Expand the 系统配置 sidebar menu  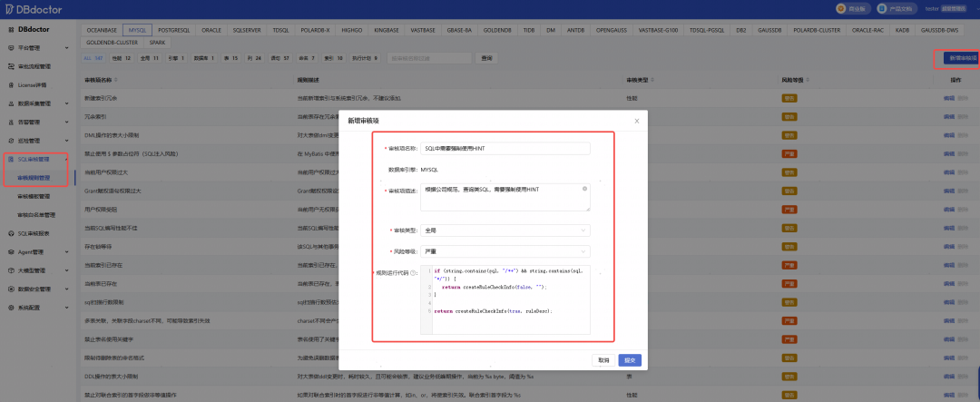coord(67,308)
